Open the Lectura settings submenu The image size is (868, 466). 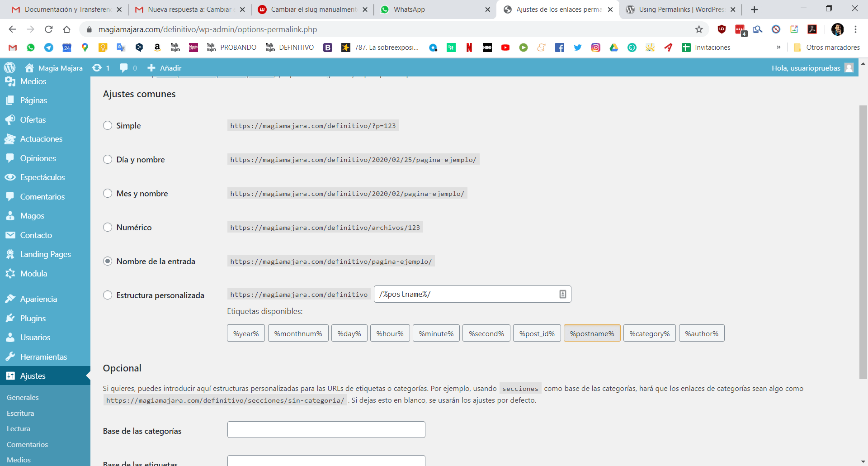point(19,428)
